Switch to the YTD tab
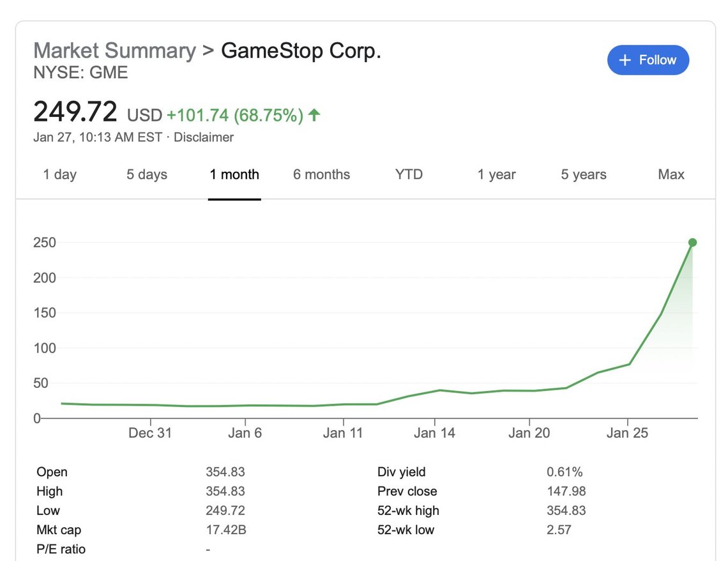 pyautogui.click(x=409, y=174)
